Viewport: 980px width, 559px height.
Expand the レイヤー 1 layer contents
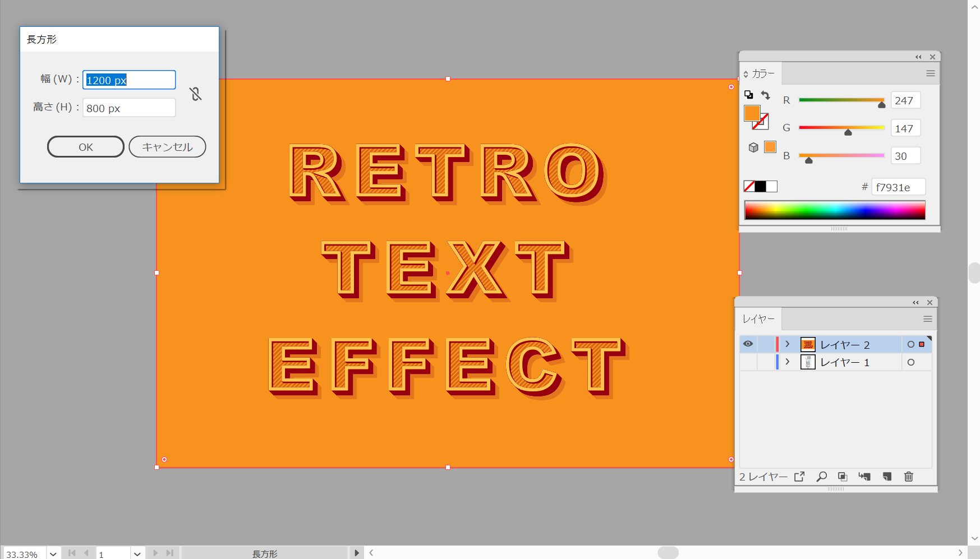(788, 362)
